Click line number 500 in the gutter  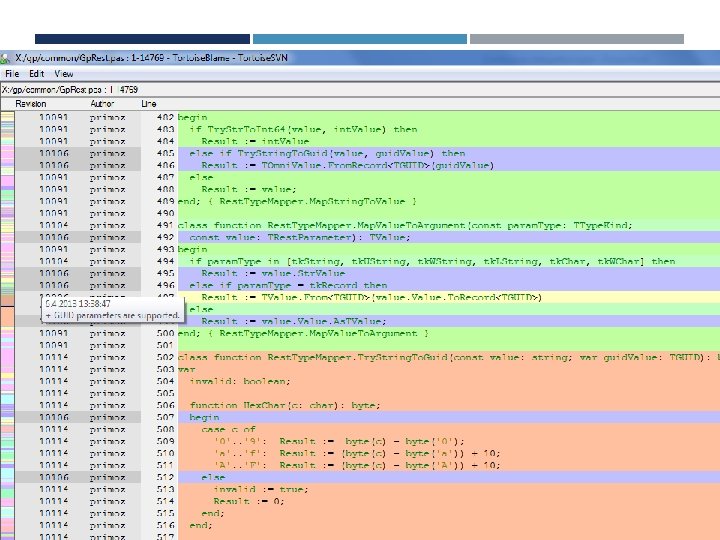point(164,333)
